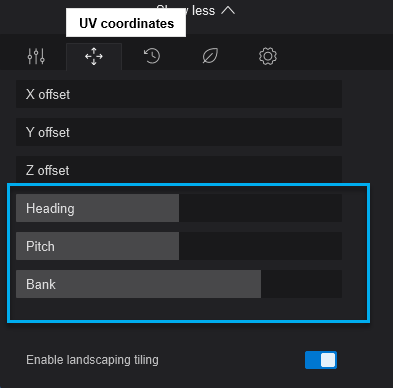
Task: Click the filled part of Bank slider
Action: click(x=138, y=284)
